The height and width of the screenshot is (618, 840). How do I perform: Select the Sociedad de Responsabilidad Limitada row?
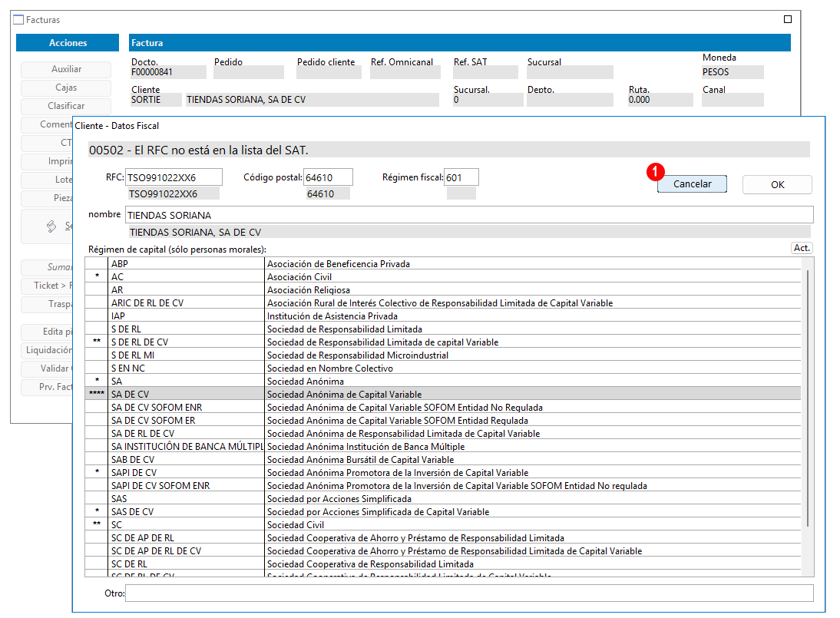[443, 329]
